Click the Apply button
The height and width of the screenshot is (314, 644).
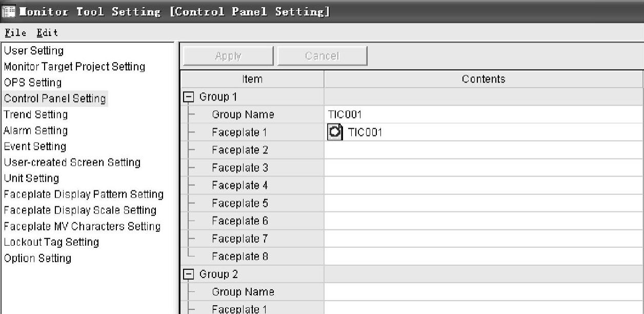tap(228, 56)
